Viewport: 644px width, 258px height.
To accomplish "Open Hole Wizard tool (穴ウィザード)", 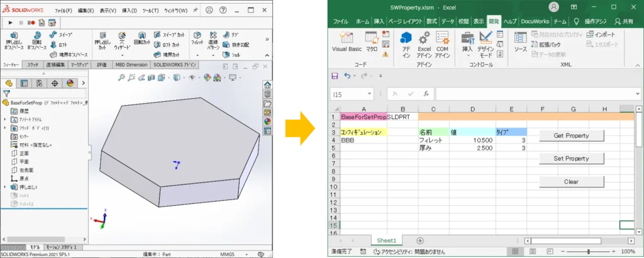I will pyautogui.click(x=122, y=42).
